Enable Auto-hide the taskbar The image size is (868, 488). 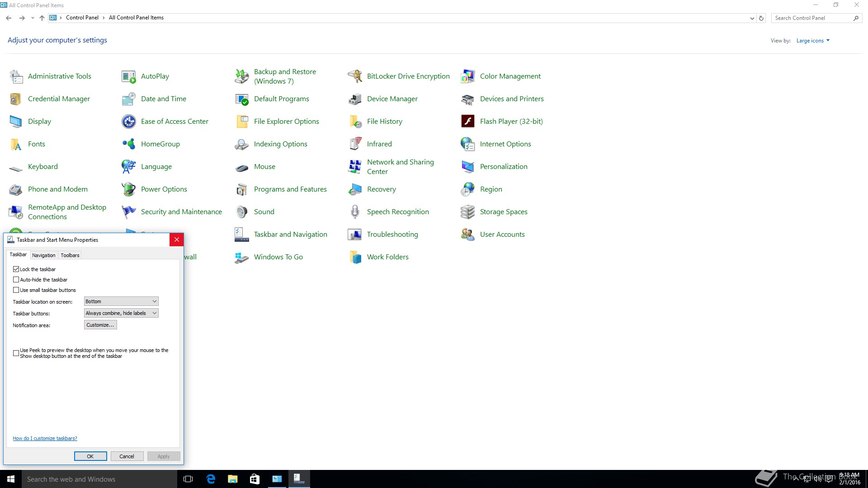(x=16, y=280)
